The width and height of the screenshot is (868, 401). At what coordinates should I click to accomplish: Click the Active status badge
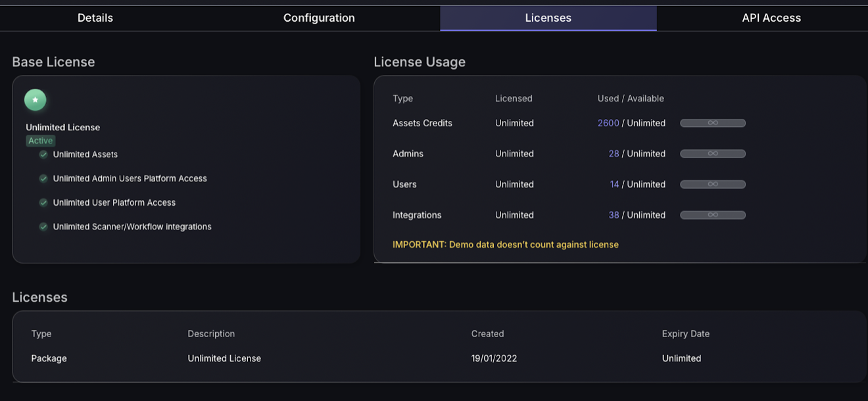(41, 141)
